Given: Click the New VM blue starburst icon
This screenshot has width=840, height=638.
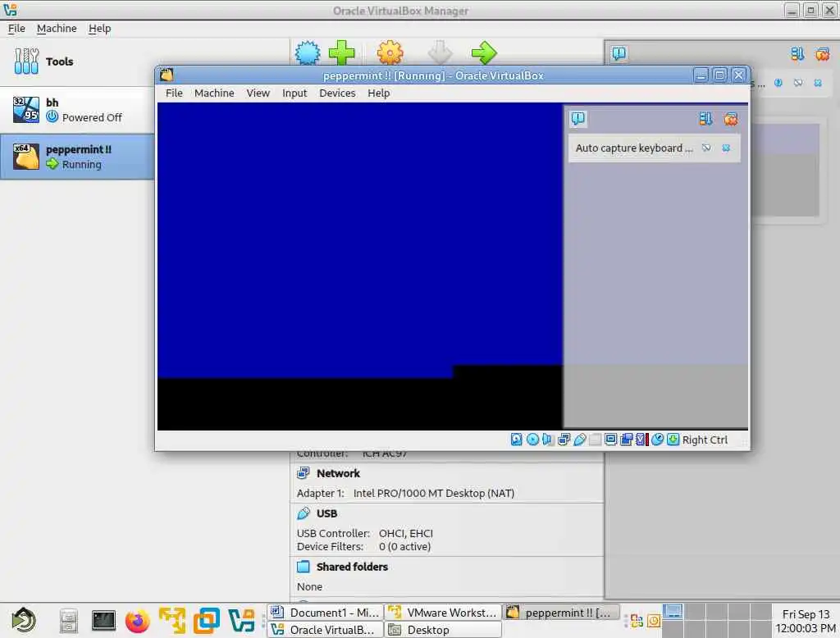Looking at the screenshot, I should coord(308,53).
